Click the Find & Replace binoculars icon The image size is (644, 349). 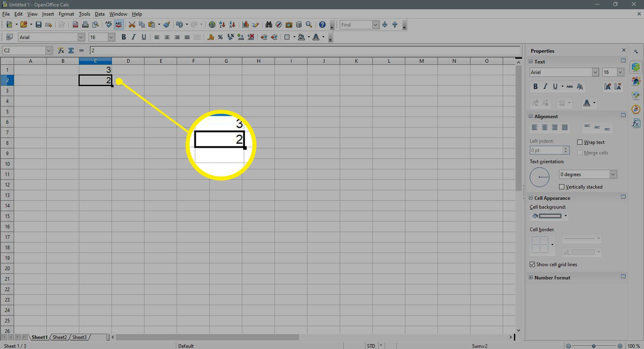coord(268,25)
